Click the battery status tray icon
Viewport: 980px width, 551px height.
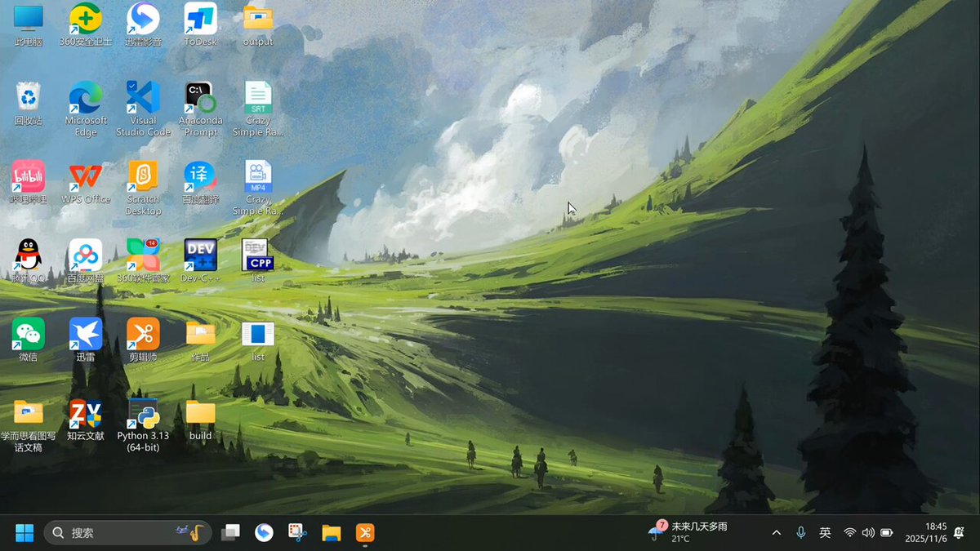[x=887, y=533]
